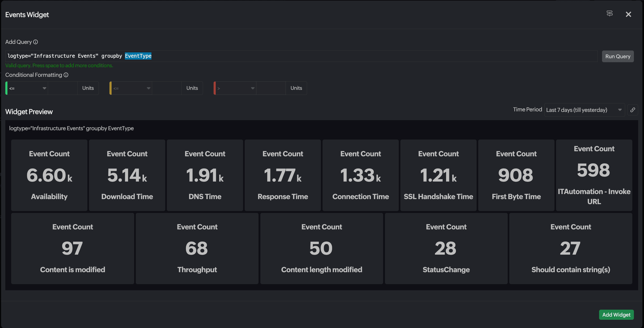Click the Run Query button
This screenshot has height=328, width=644.
pyautogui.click(x=618, y=56)
